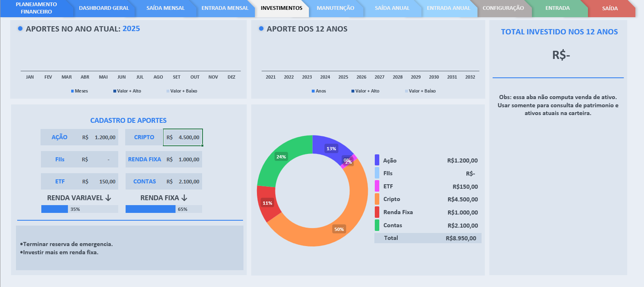Open the MANUTENÇÃO tab
The image size is (644, 287).
click(336, 8)
